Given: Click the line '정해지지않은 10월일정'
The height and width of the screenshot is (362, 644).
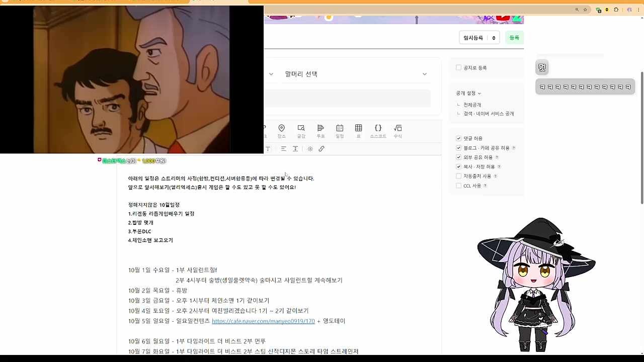Looking at the screenshot, I should pyautogui.click(x=154, y=205).
